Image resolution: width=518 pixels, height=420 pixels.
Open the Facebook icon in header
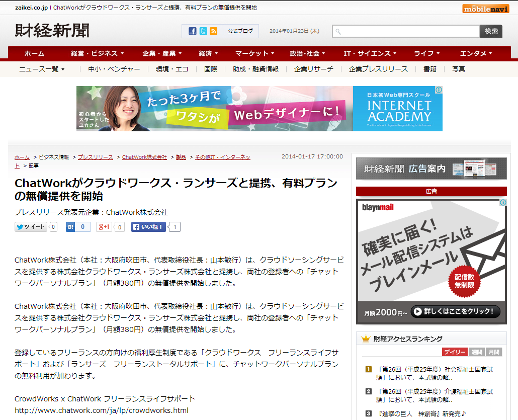(x=192, y=31)
